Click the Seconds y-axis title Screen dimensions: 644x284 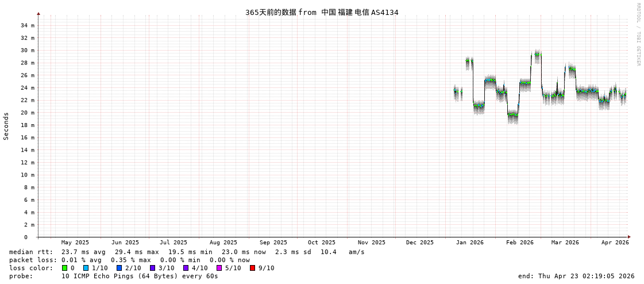tap(6, 126)
